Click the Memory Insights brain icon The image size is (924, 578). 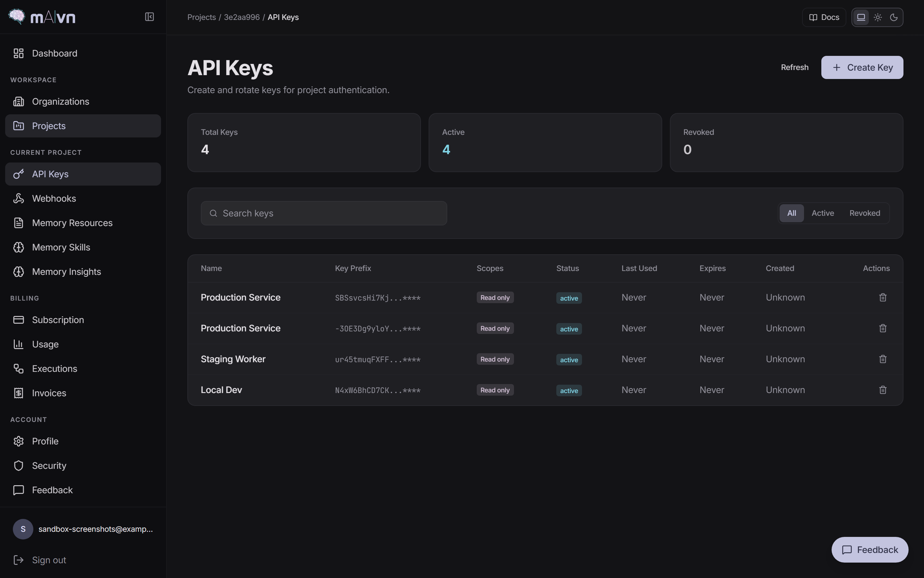tap(18, 272)
